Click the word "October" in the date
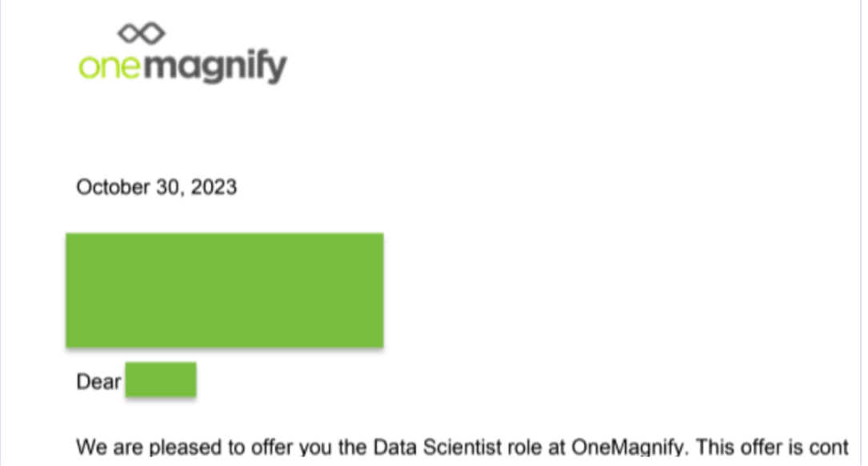Image resolution: width=868 pixels, height=466 pixels. pyautogui.click(x=113, y=187)
